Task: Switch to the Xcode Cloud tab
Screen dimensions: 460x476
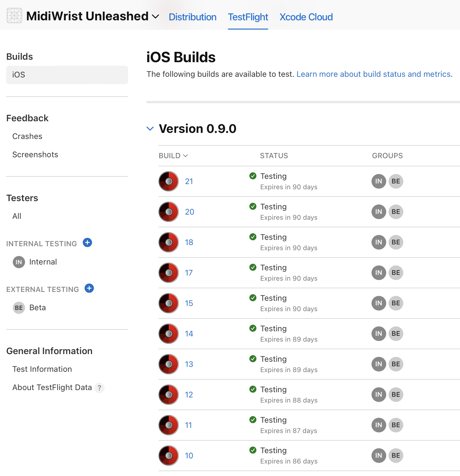Action: (306, 17)
